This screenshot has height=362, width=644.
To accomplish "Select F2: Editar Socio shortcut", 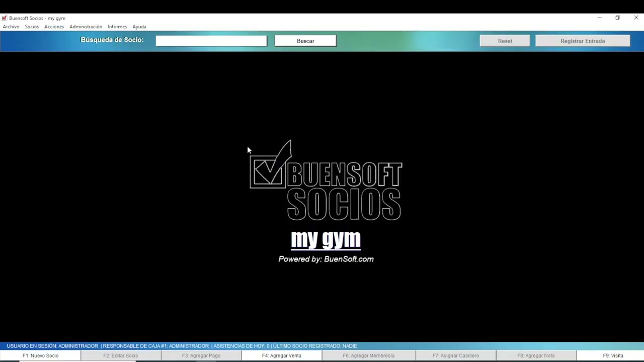I will tap(121, 355).
